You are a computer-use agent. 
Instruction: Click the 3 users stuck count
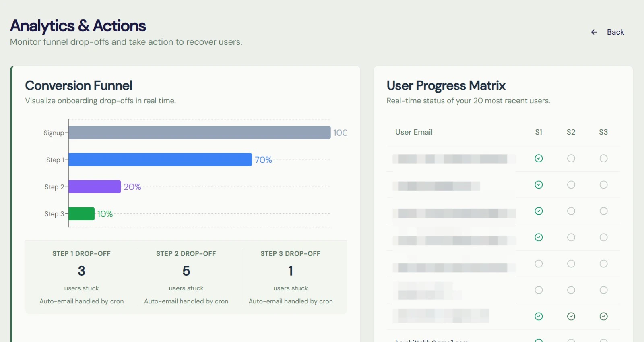82,271
